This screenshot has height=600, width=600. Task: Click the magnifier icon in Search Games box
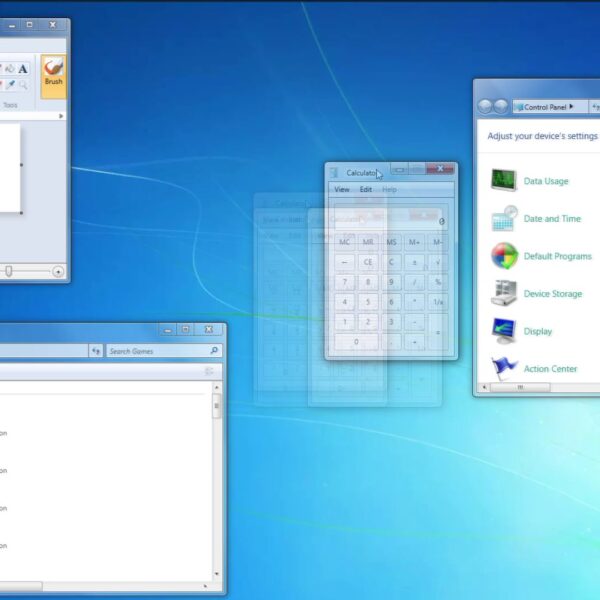(x=214, y=351)
